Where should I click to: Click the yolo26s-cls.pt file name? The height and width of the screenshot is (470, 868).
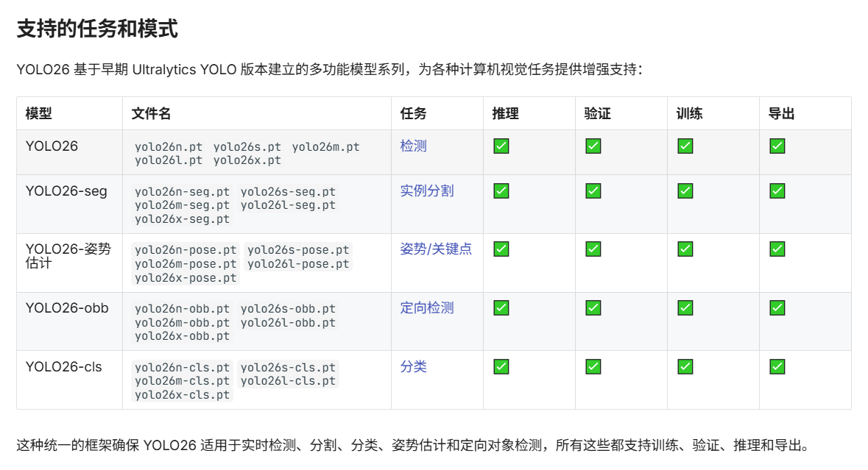(288, 367)
